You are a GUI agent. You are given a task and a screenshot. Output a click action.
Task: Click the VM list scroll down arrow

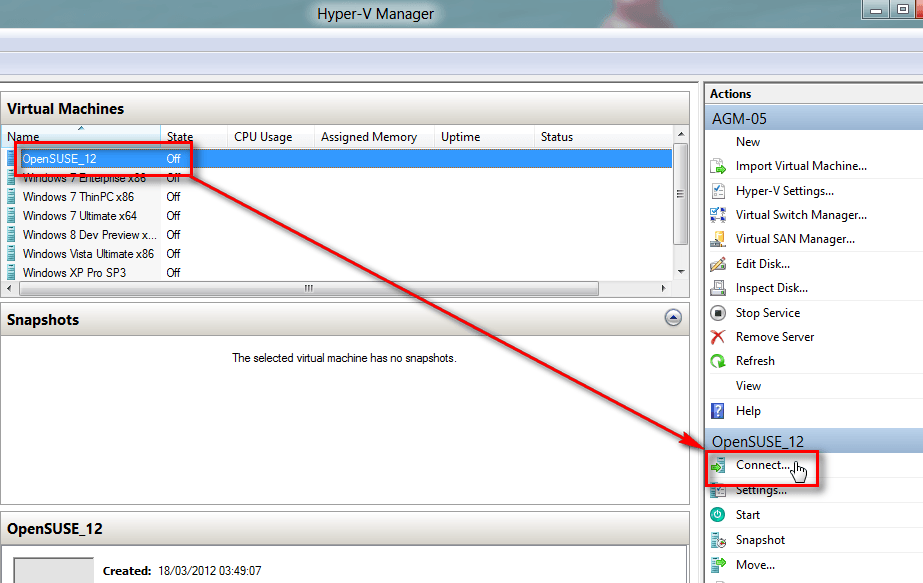click(681, 271)
